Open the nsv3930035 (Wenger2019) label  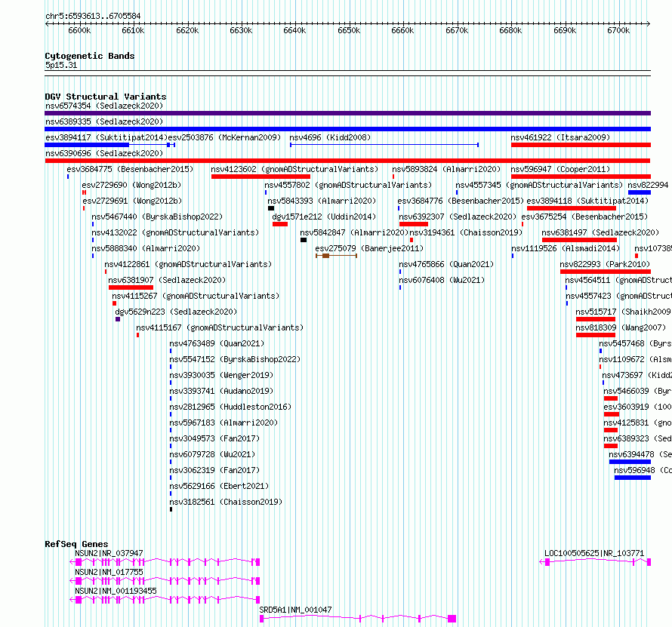221,375
